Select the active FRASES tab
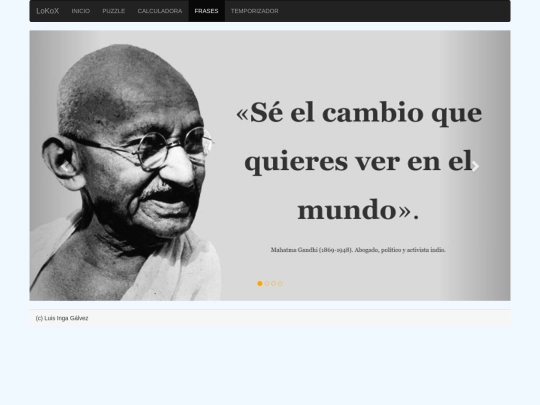The height and width of the screenshot is (405, 540). point(206,11)
